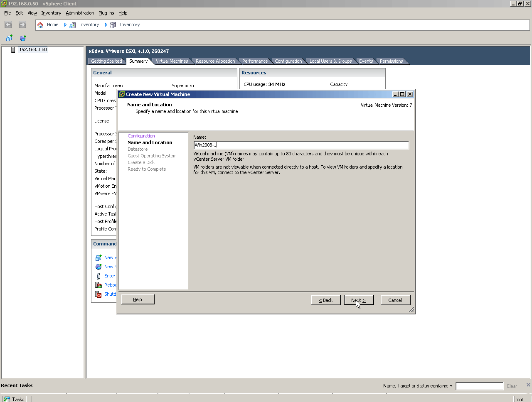The image size is (532, 402).
Task: Click the Back button in the wizard
Action: 325,300
